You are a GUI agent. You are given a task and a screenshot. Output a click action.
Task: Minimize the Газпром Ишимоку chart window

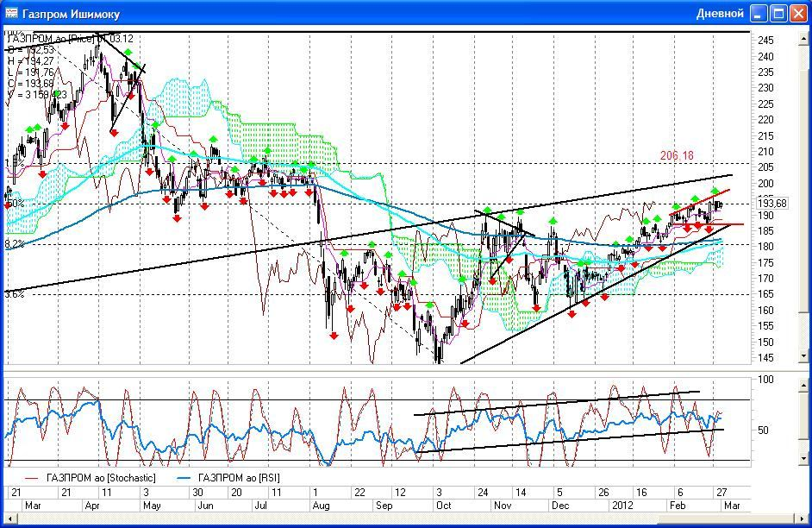pyautogui.click(x=759, y=14)
